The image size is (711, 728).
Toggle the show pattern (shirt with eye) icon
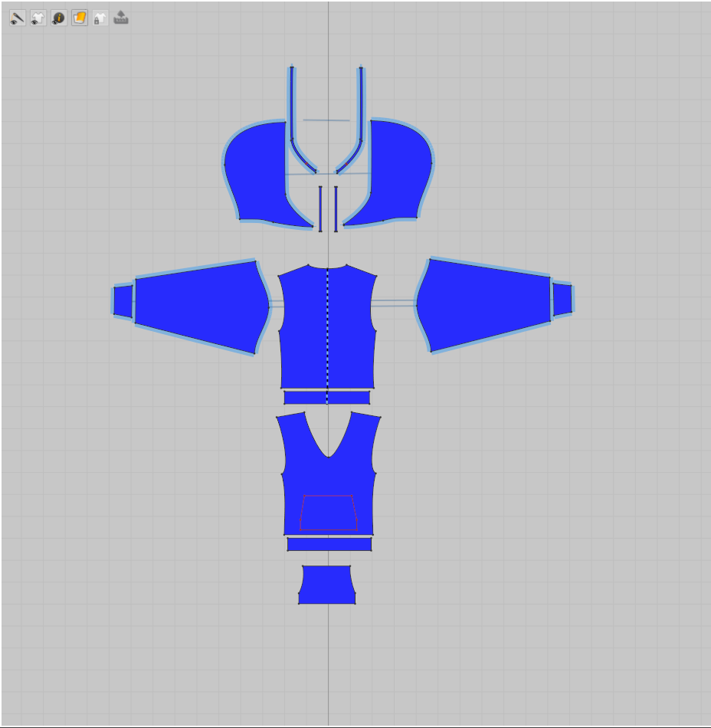(38, 18)
